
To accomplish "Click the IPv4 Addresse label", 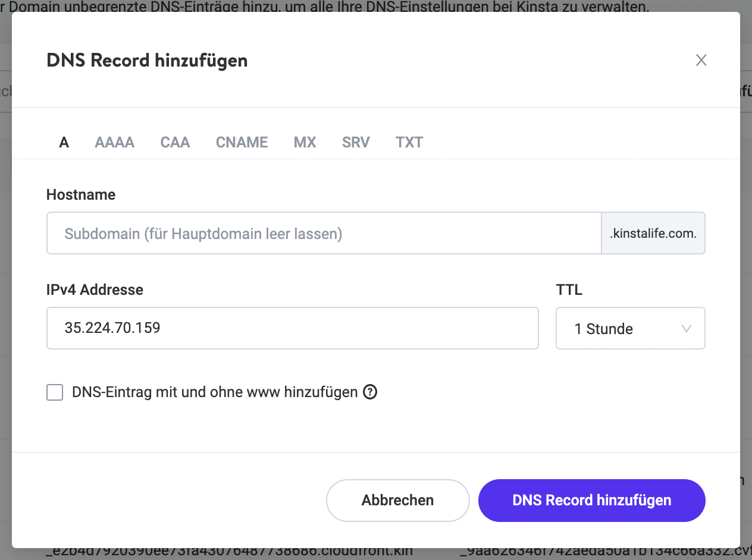I will point(95,290).
